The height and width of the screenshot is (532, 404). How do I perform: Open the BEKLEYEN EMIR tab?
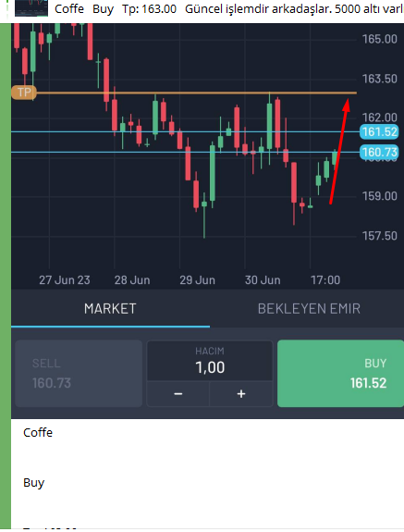point(309,309)
